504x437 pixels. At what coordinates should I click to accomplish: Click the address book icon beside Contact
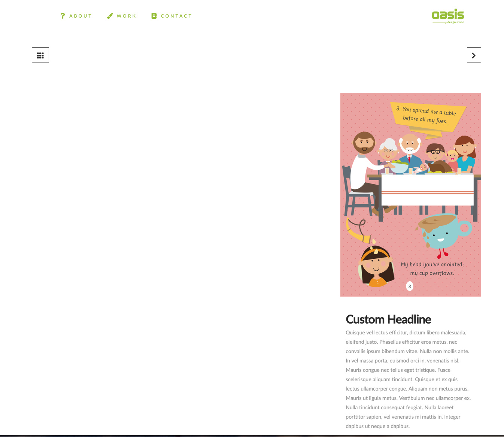pos(154,16)
